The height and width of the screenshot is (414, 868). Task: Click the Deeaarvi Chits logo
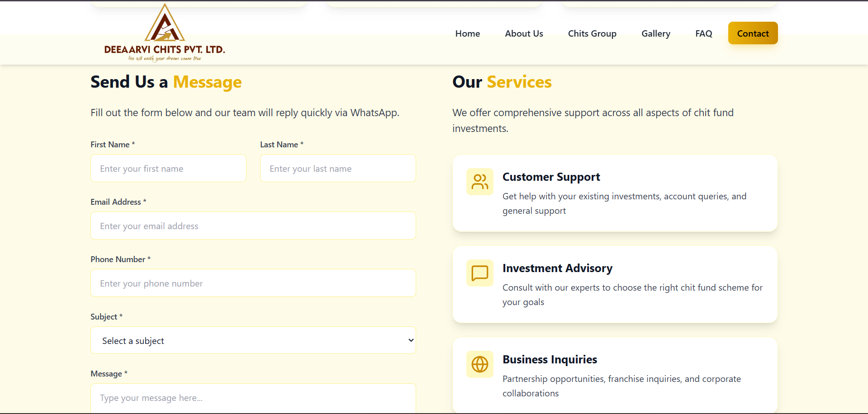165,33
